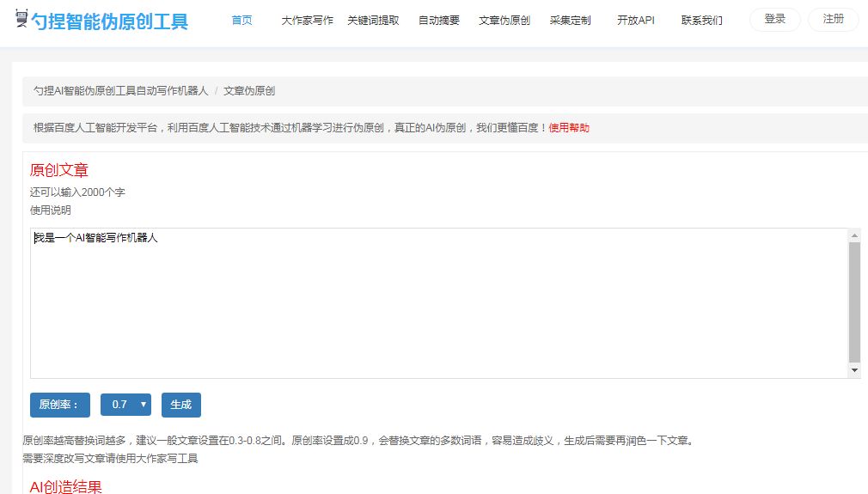Visit the 开放API menu item
Viewport: 868px width, 494px height.
(x=635, y=21)
